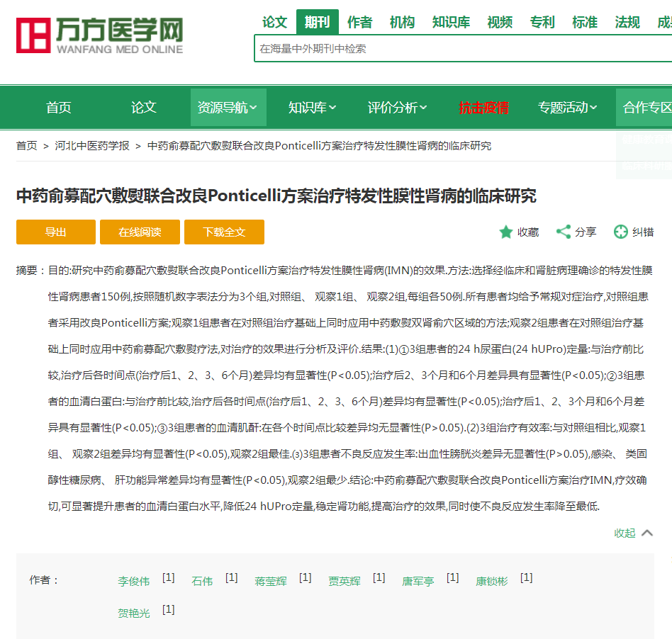Click the article title heading text
The width and height of the screenshot is (672, 639).
click(276, 196)
